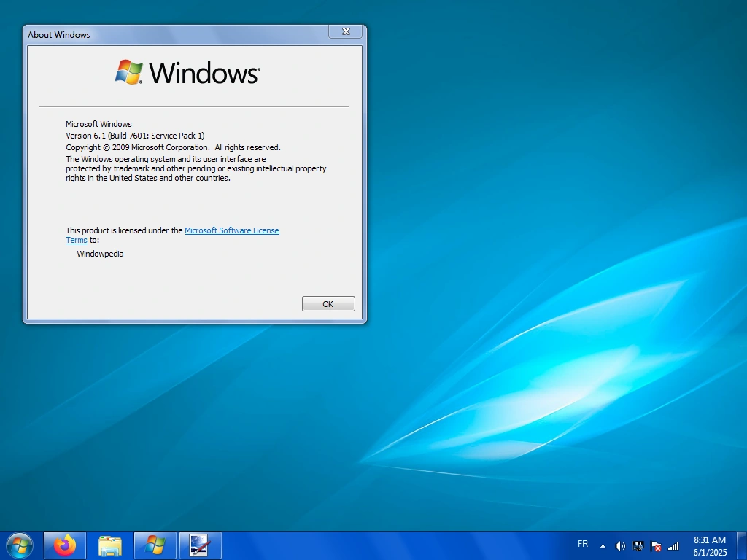The image size is (747, 560).
Task: Open the clock showing 8:31 AM
Action: (710, 540)
